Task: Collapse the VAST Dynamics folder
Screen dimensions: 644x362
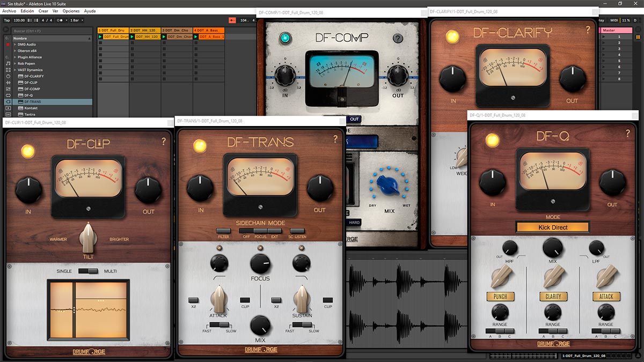Action: 15,70
